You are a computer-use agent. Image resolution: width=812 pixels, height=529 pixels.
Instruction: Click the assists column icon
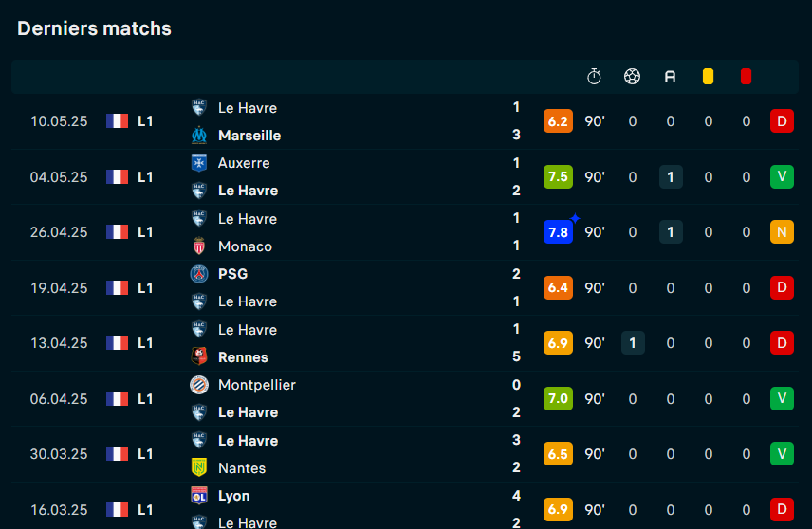click(670, 77)
